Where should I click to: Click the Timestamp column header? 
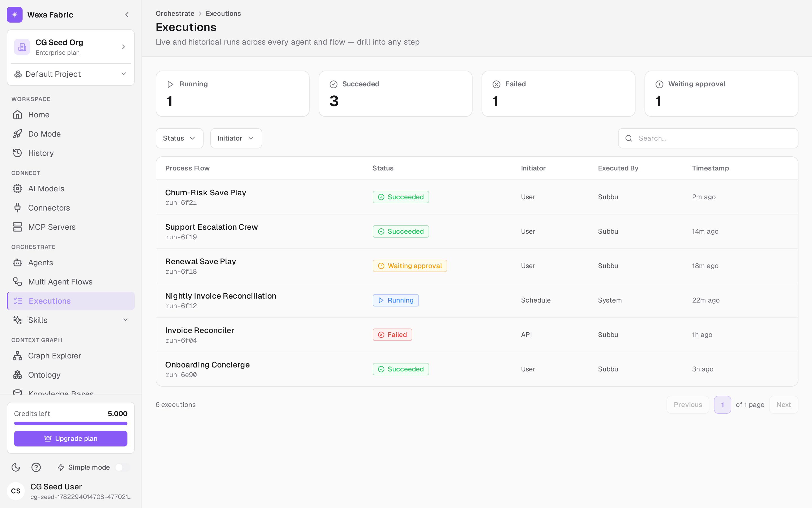710,168
